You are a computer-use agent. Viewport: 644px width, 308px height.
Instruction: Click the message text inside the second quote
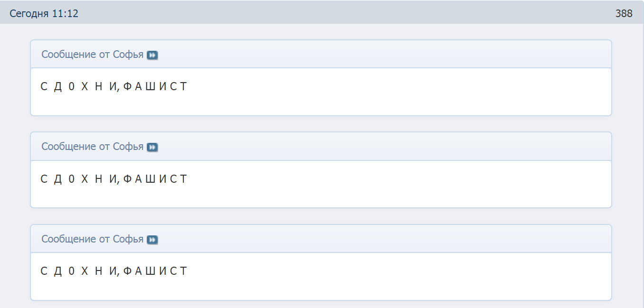point(114,179)
